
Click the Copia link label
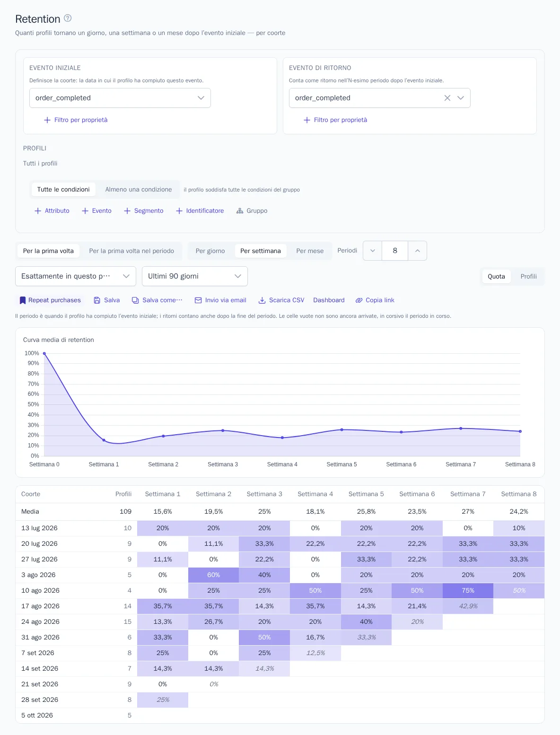coord(380,300)
